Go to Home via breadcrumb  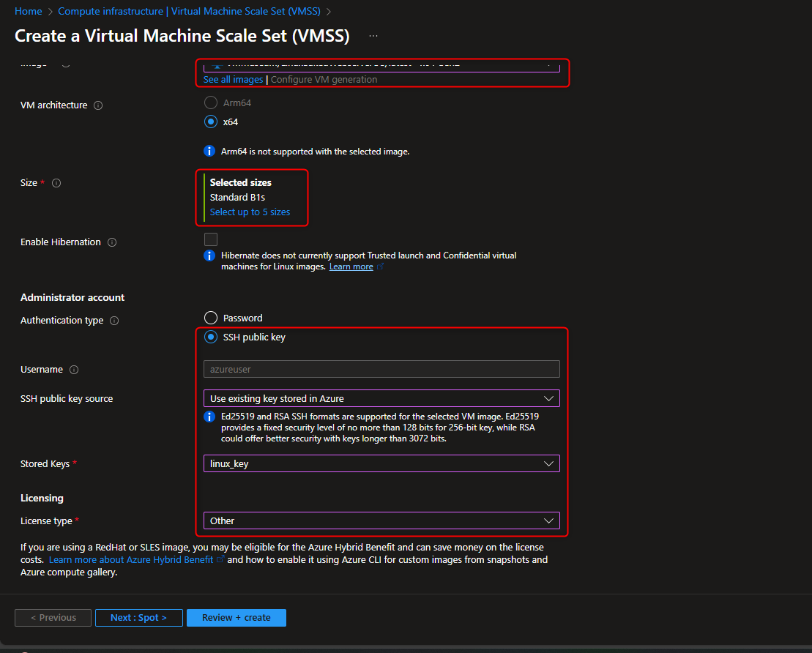tap(29, 11)
